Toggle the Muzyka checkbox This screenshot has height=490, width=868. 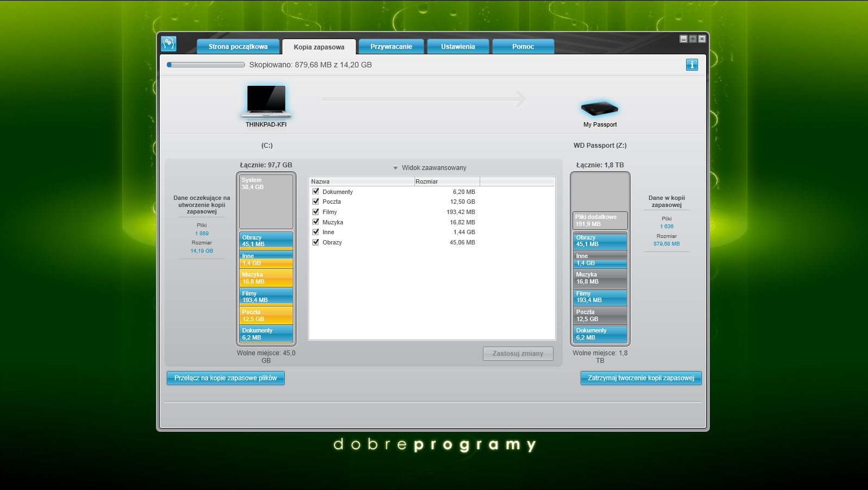click(x=316, y=222)
